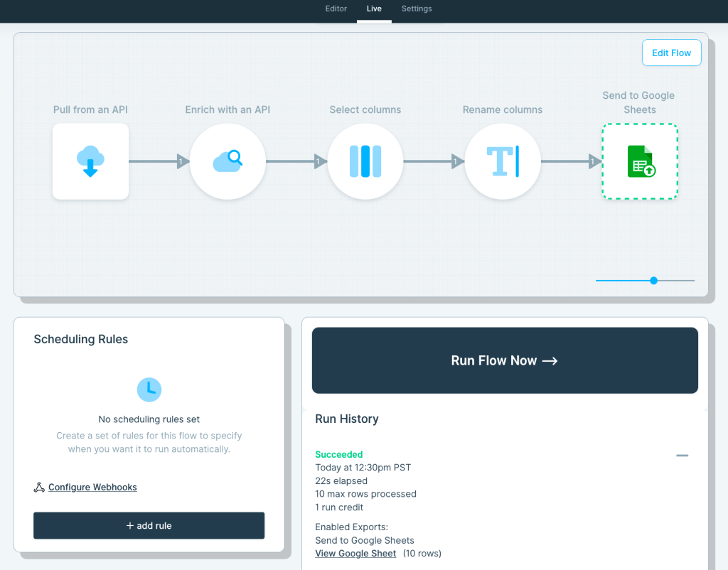
Task: Open the Settings tab
Action: 417,9
